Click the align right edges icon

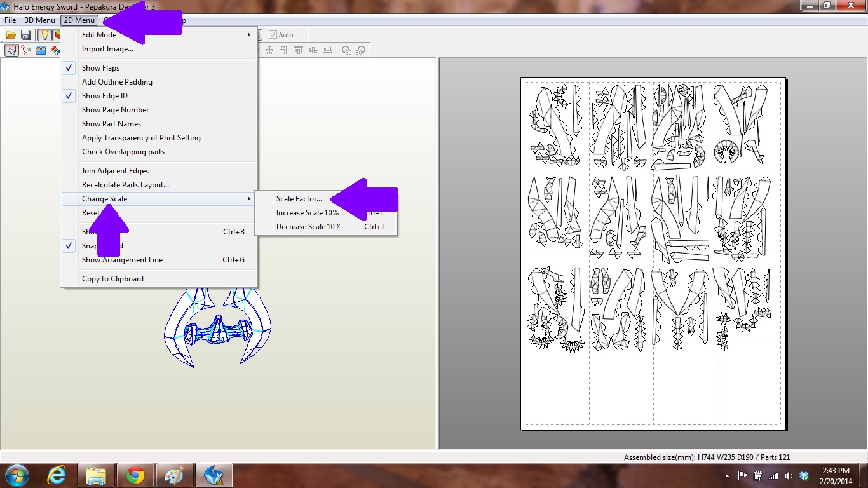[284, 50]
